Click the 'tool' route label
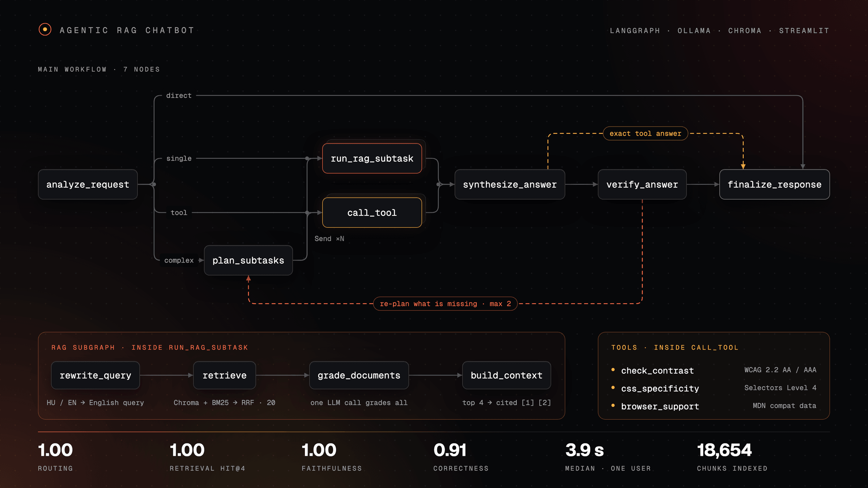The width and height of the screenshot is (868, 488). [179, 213]
